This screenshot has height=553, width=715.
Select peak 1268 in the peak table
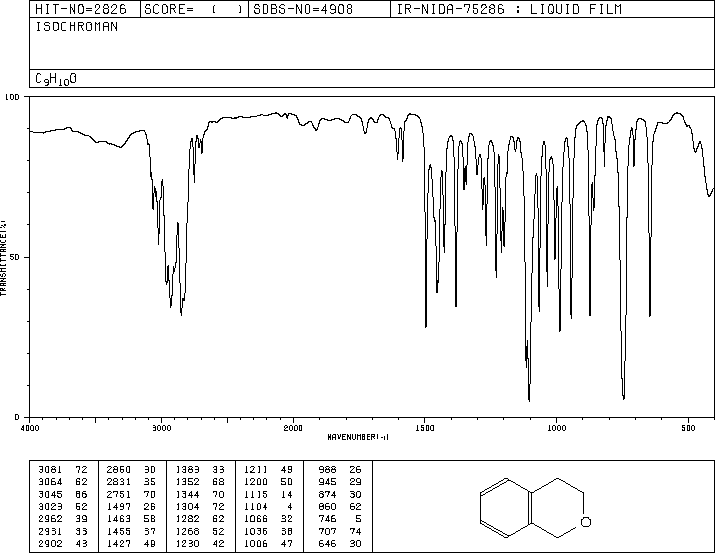coord(187,532)
